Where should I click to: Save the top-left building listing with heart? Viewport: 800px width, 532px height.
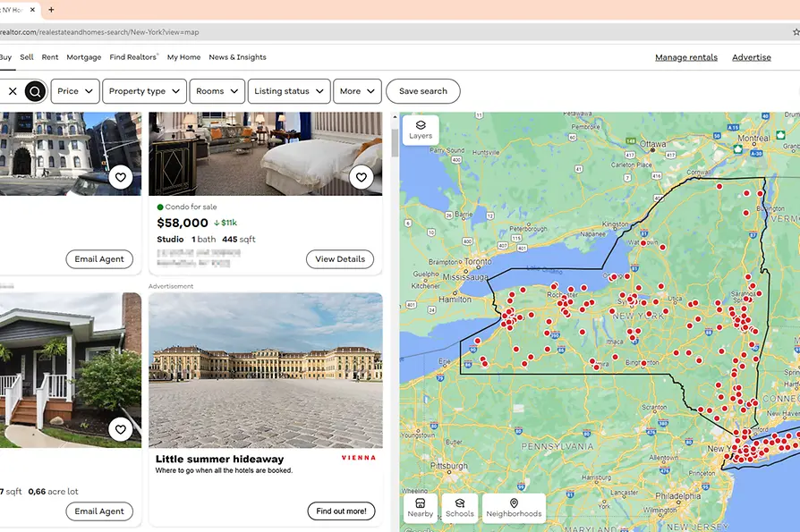pos(121,178)
